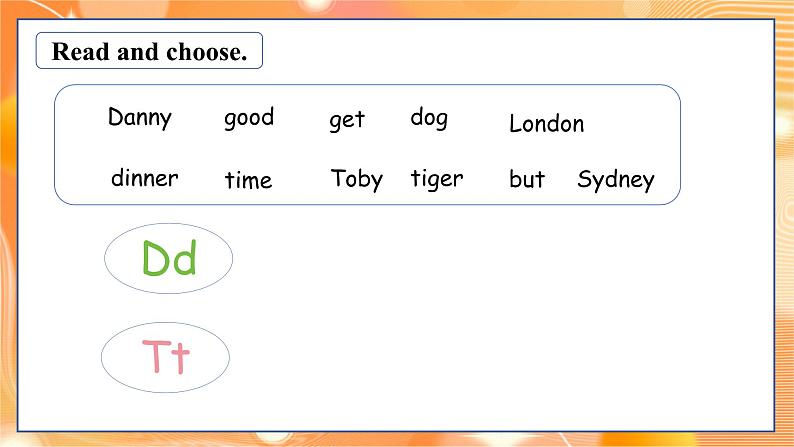Click the word choose in the heading
Viewport: 794px width, 447px height.
tap(207, 52)
